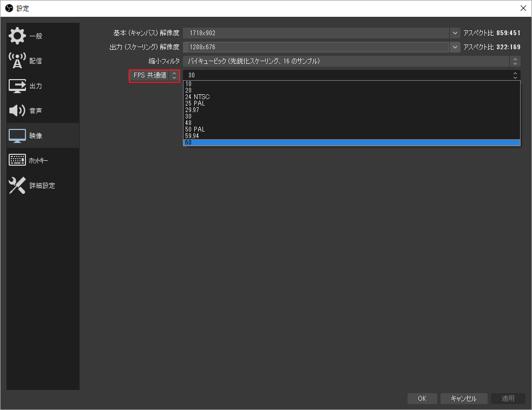Select the 映像 monitor icon
This screenshot has width=532, height=410.
click(17, 136)
